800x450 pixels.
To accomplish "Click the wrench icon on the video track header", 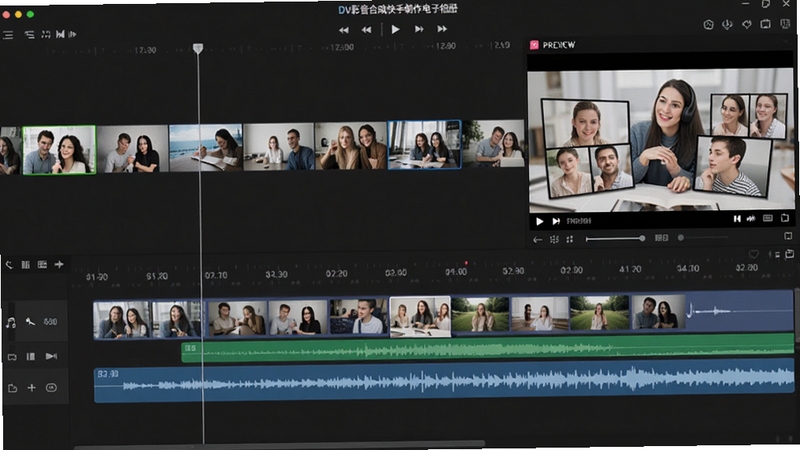I will pos(30,321).
